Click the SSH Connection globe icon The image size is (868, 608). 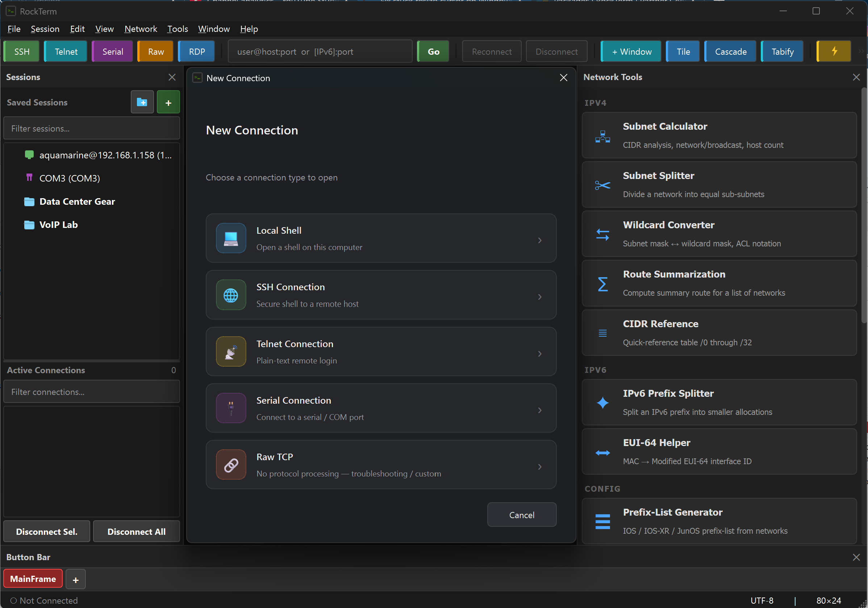click(231, 295)
